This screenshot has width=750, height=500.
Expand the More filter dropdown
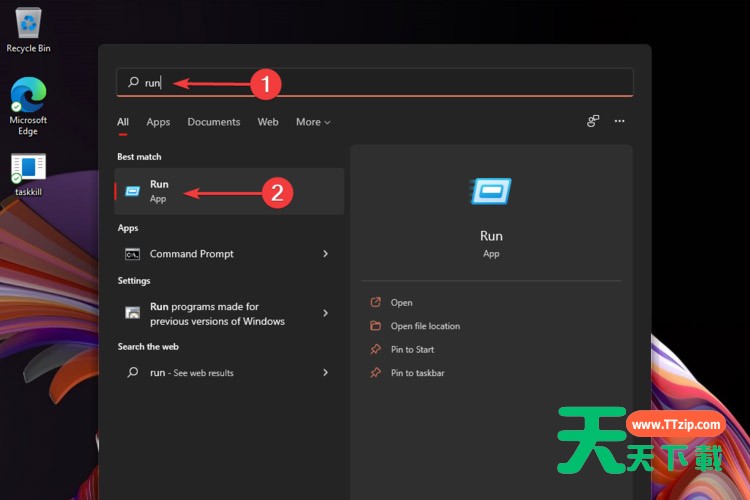click(x=312, y=122)
